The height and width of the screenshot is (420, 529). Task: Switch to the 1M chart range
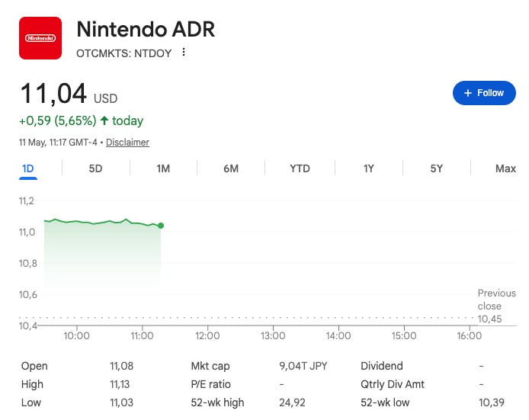[163, 168]
